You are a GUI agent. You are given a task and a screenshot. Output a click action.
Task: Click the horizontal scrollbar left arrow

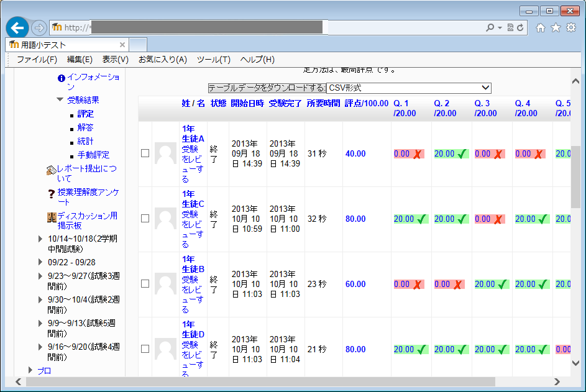point(18,381)
